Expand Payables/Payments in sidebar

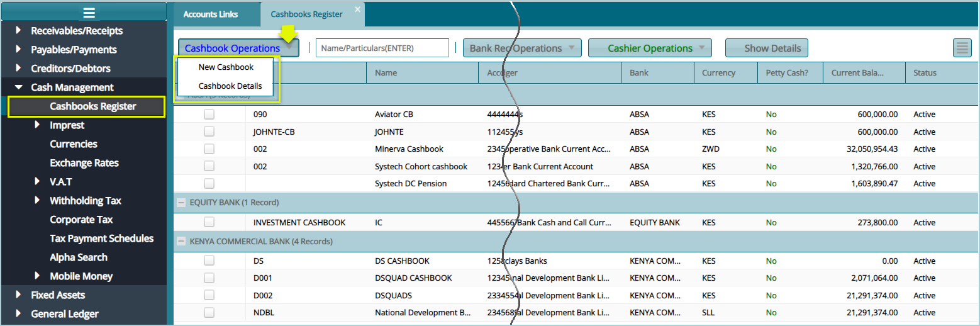tap(18, 49)
